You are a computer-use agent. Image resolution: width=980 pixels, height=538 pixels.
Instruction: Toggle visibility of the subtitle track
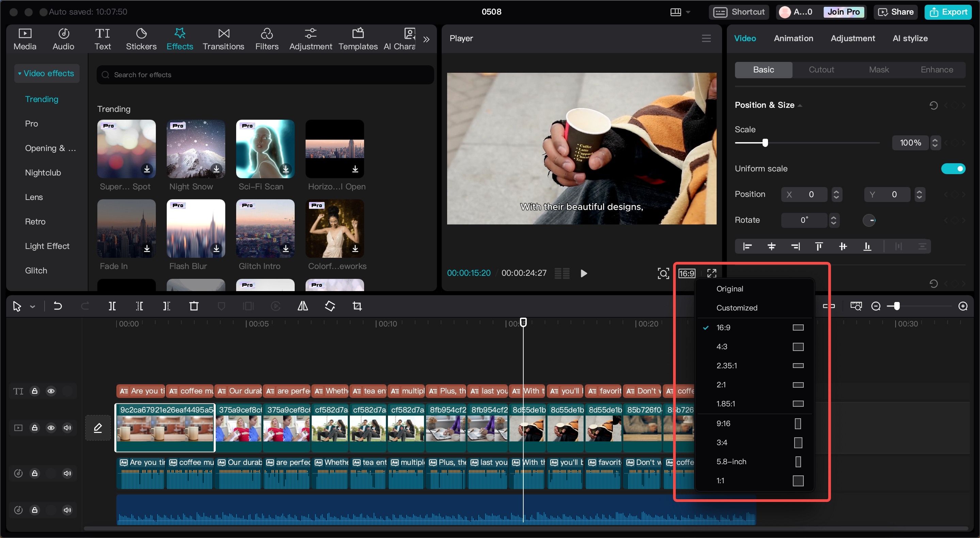(x=51, y=391)
